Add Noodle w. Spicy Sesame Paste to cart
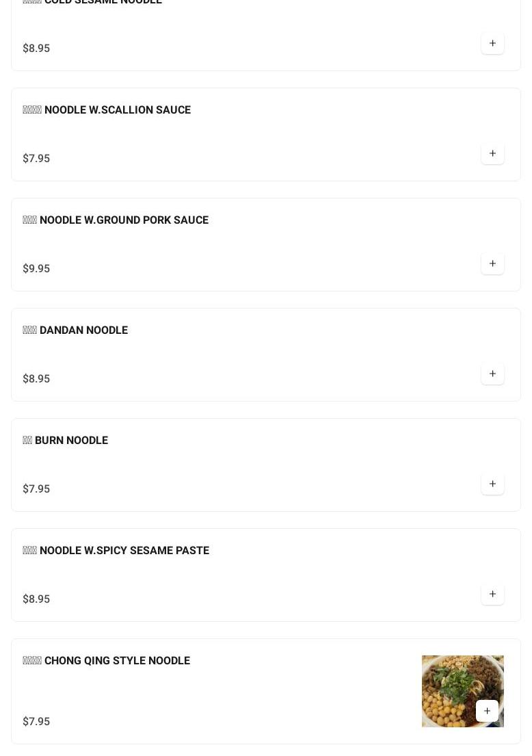Image resolution: width=532 pixels, height=756 pixels. [492, 594]
